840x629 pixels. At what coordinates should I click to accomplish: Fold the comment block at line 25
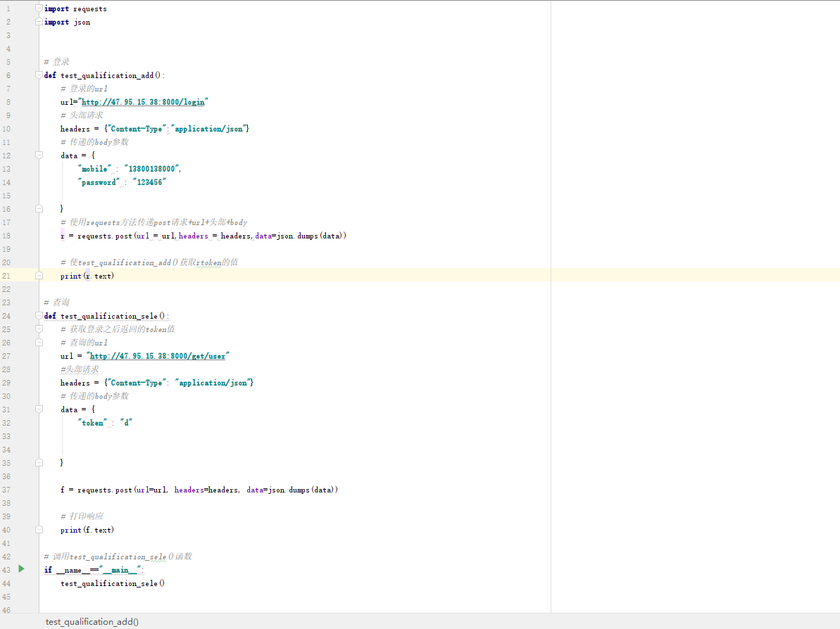click(x=39, y=329)
